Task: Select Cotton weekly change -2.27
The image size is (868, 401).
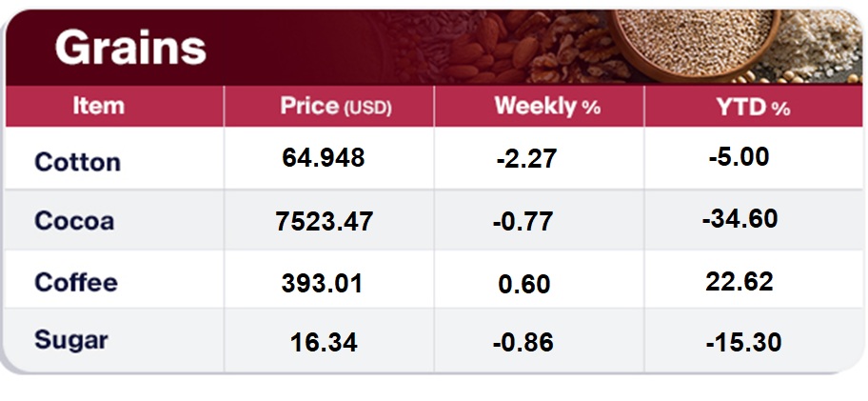Action: tap(526, 160)
